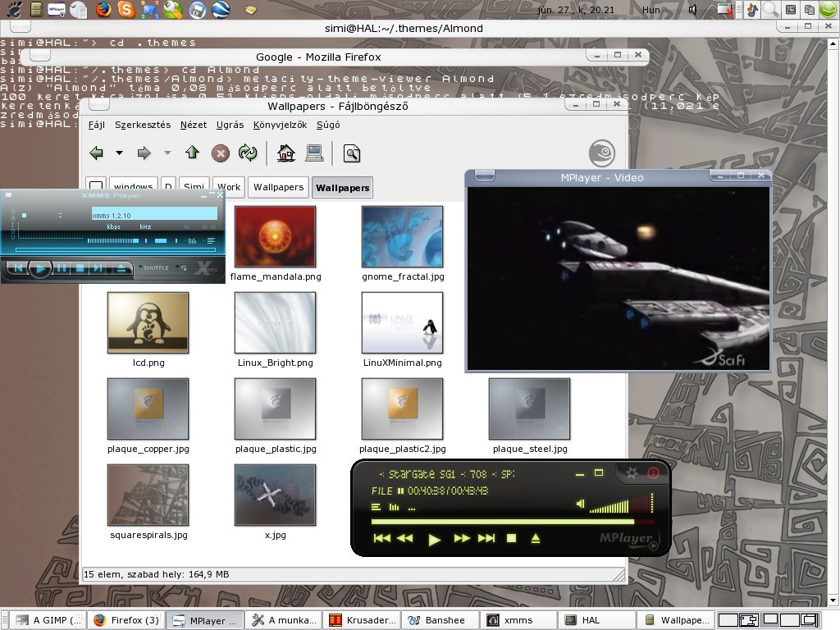Open the GNOME foot main menu

point(15,9)
